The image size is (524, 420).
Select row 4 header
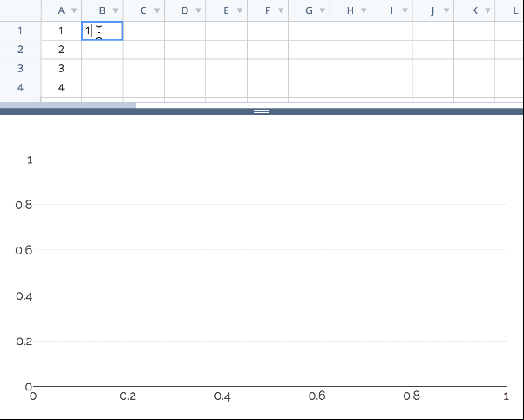(20, 88)
